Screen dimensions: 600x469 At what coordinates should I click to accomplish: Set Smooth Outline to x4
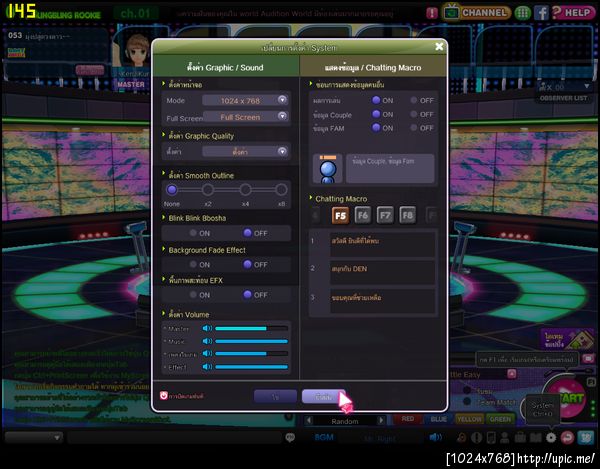(x=245, y=189)
